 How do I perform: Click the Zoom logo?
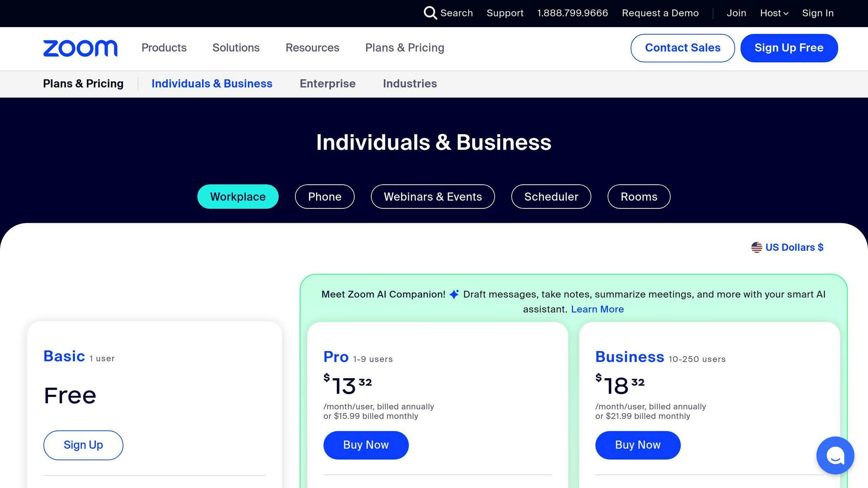(80, 48)
